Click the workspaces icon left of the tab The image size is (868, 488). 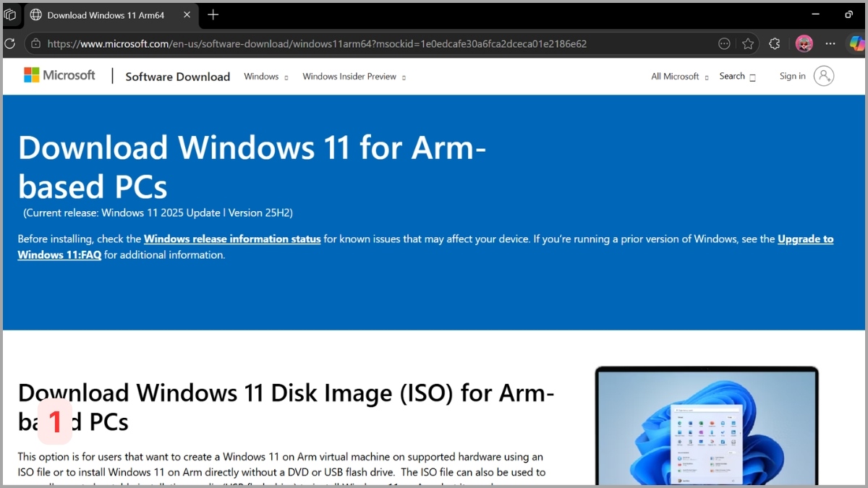pyautogui.click(x=11, y=14)
